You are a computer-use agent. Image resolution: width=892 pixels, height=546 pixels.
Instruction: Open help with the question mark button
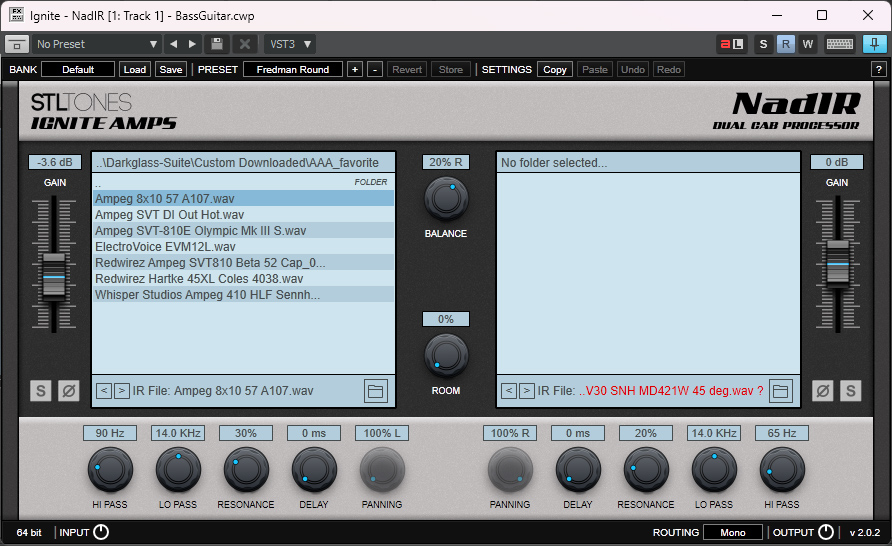coord(878,69)
